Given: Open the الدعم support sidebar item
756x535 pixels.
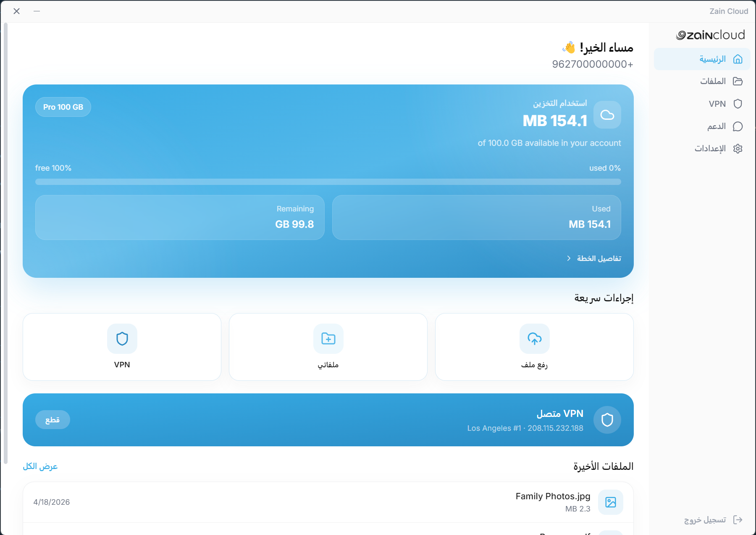Looking at the screenshot, I should (702, 126).
